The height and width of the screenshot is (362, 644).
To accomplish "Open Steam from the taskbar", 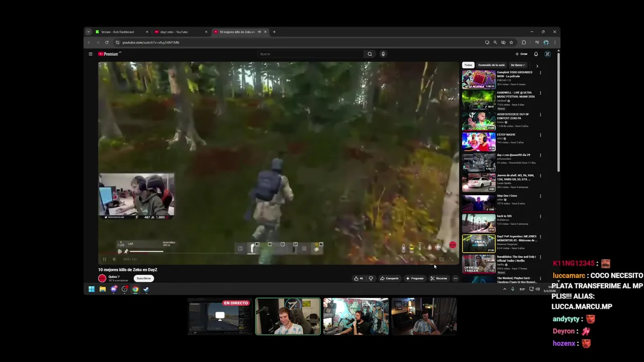I will [146, 289].
